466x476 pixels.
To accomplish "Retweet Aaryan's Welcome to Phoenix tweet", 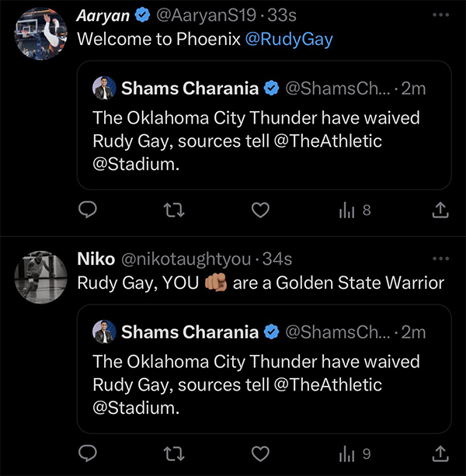I will pyautogui.click(x=176, y=210).
